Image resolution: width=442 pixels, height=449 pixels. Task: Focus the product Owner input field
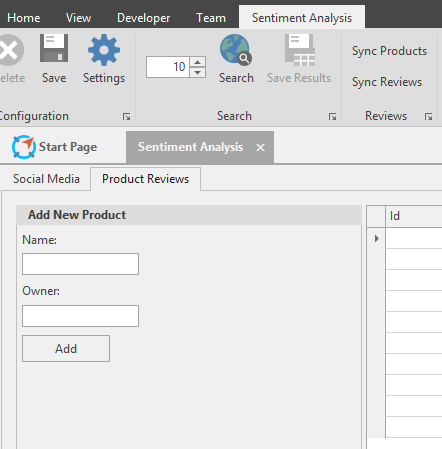coord(80,316)
